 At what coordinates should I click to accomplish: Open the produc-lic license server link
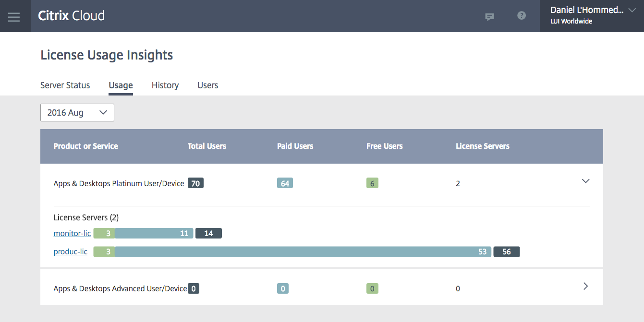[x=71, y=251]
